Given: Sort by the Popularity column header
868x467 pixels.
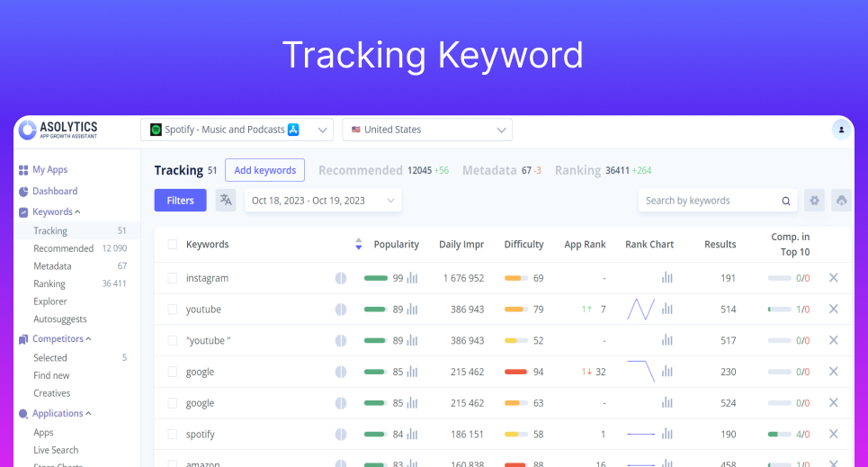Looking at the screenshot, I should 397,245.
